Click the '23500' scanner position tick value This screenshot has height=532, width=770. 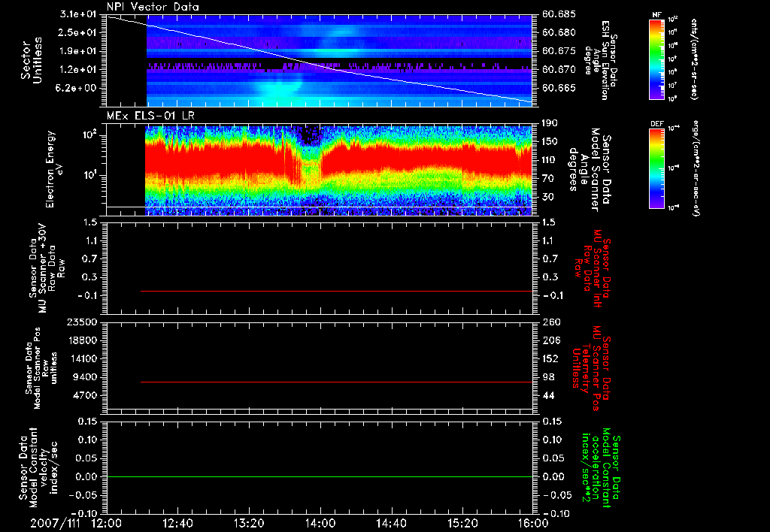pos(82,322)
